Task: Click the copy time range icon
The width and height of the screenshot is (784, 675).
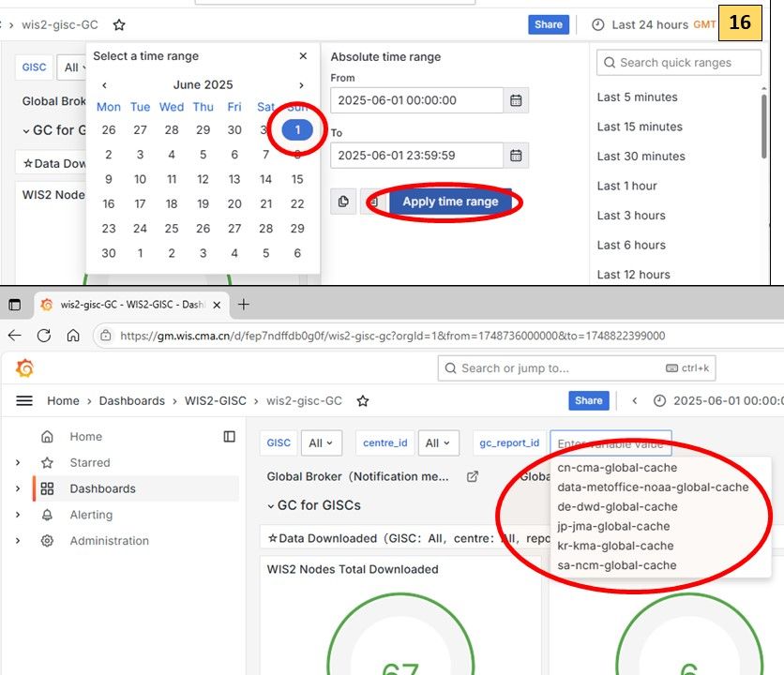Action: pos(343,202)
